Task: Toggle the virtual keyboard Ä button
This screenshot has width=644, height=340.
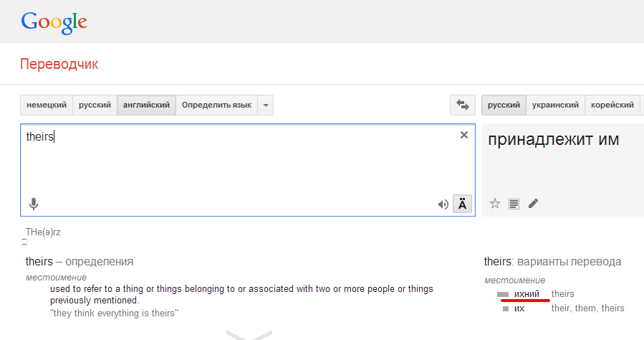Action: point(462,204)
